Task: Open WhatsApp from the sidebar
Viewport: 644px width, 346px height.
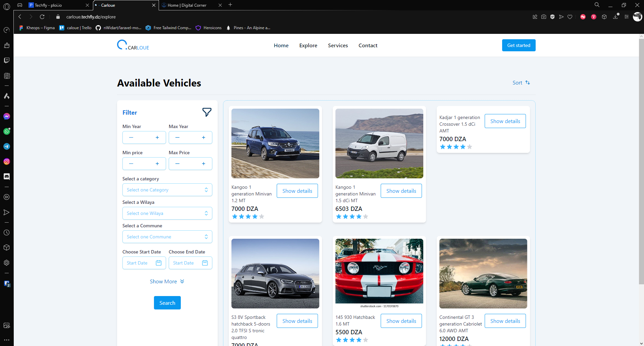Action: 7,131
